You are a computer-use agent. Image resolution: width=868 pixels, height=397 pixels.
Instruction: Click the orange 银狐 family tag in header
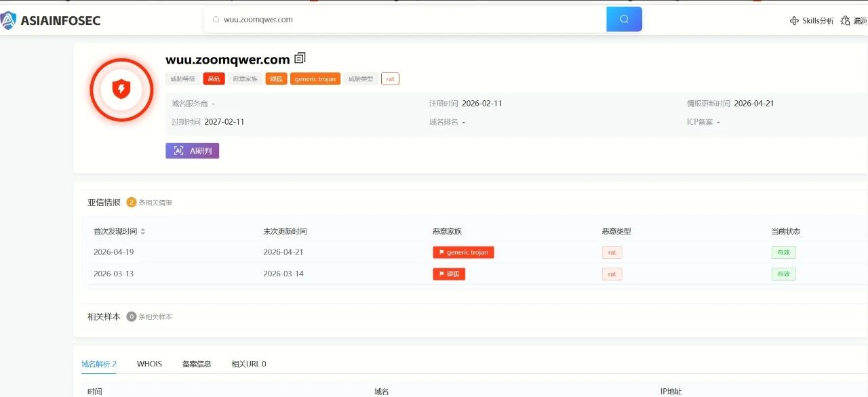[x=276, y=79]
